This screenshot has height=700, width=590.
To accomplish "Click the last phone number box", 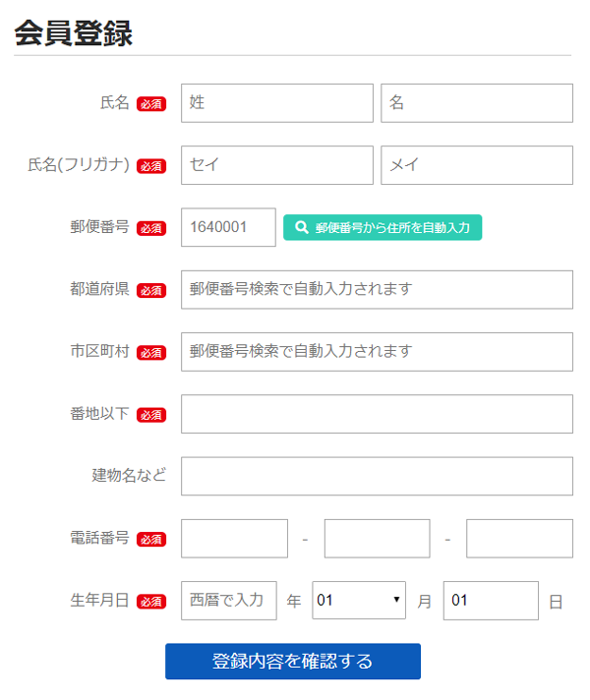I will (519, 538).
